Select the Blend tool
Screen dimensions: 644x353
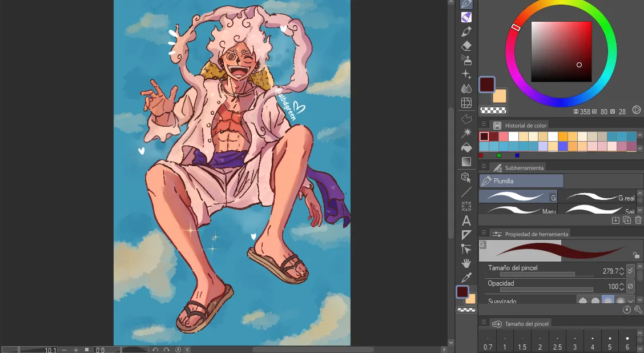pyautogui.click(x=466, y=89)
